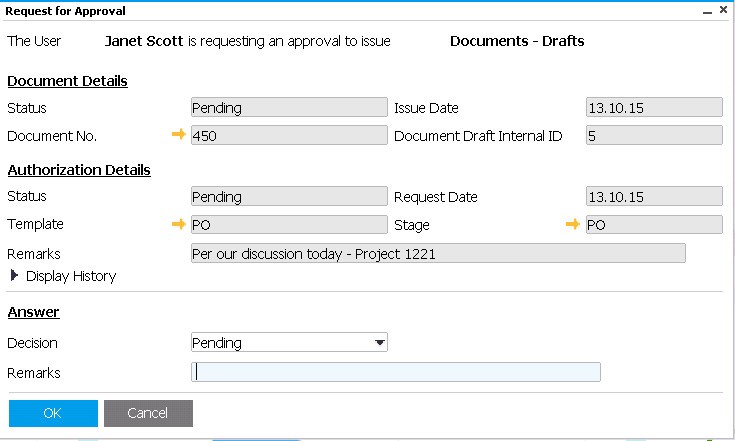Open the Template link arrow
This screenshot has height=441, width=735.
click(x=179, y=225)
